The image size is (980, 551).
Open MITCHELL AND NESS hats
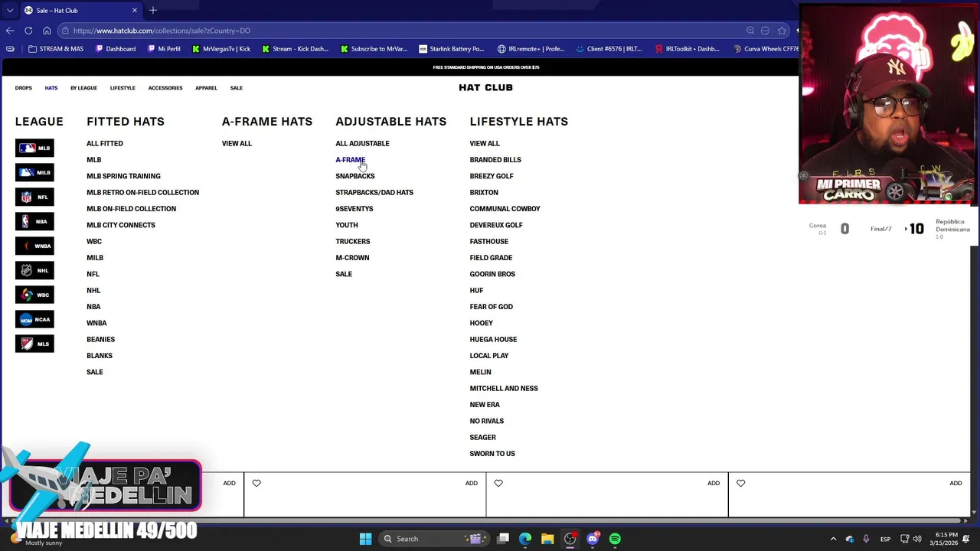(504, 388)
